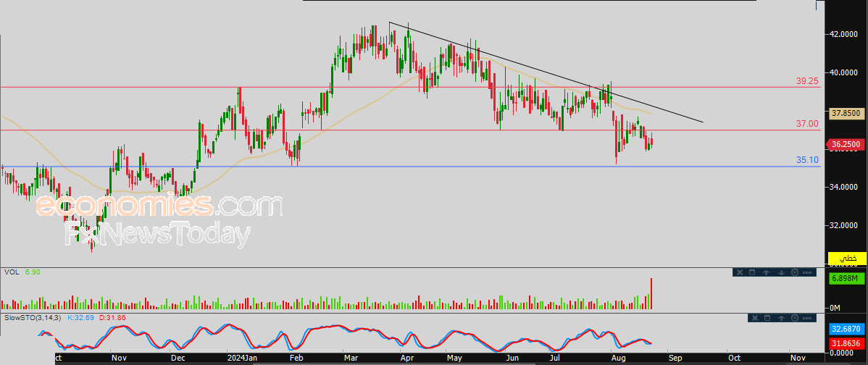Click the Oct date axis label
Screen dimensions: 868x365
point(733,358)
